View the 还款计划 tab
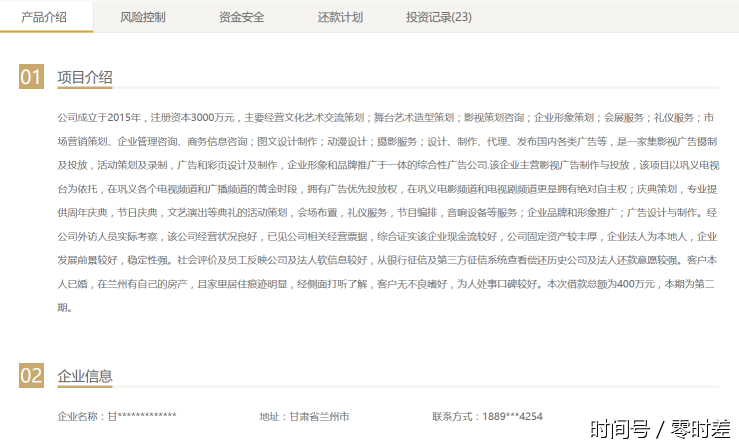 pos(340,17)
